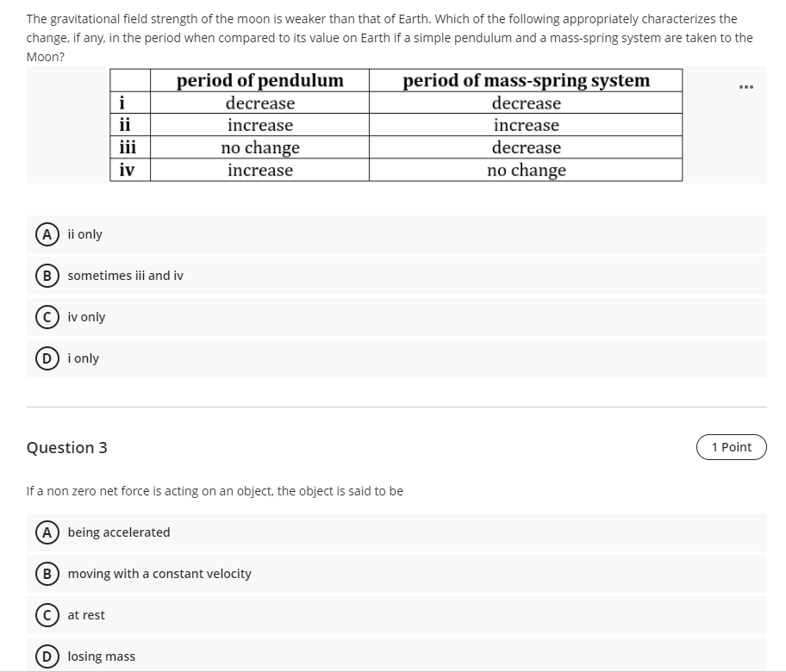Viewport: 786px width, 672px height.
Task: Select the 'losing mass' answer option
Action: 396,655
